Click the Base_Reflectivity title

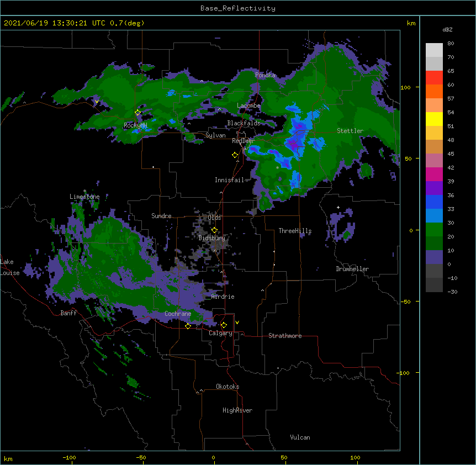pyautogui.click(x=238, y=8)
